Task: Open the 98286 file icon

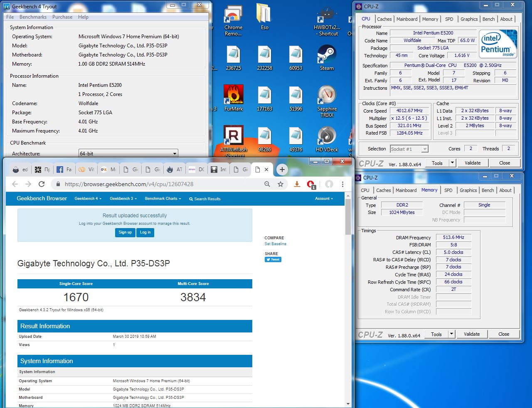Action: 264,139
